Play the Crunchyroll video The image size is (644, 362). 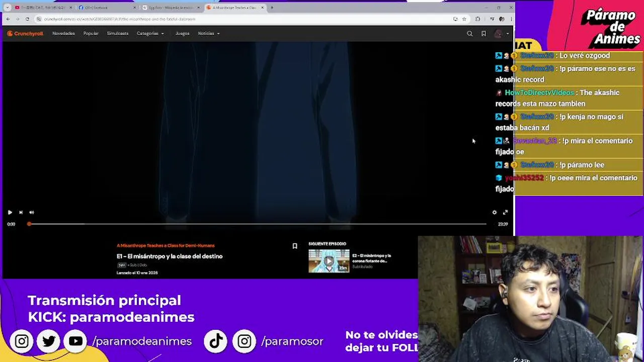click(10, 212)
